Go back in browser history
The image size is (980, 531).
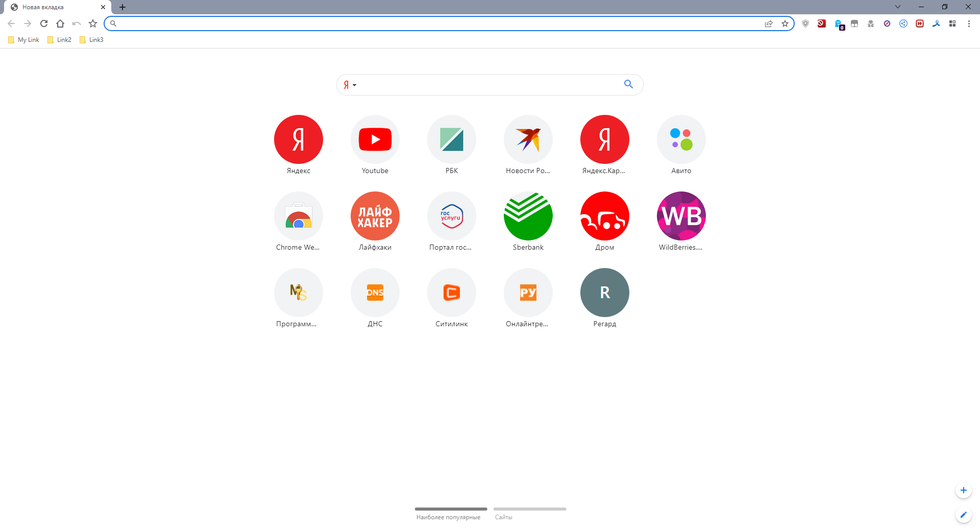point(11,23)
